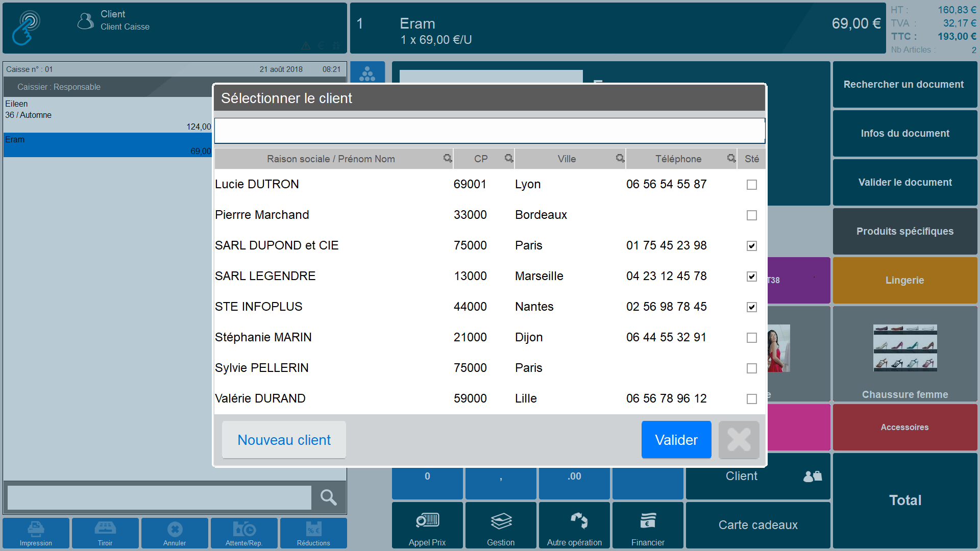Open Infos du document
This screenshot has height=551, width=980.
[x=905, y=134]
